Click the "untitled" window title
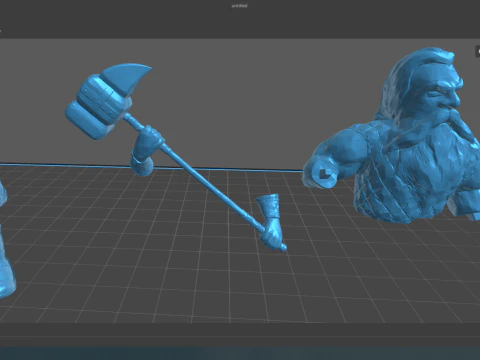The width and height of the screenshot is (480, 360). click(x=239, y=6)
